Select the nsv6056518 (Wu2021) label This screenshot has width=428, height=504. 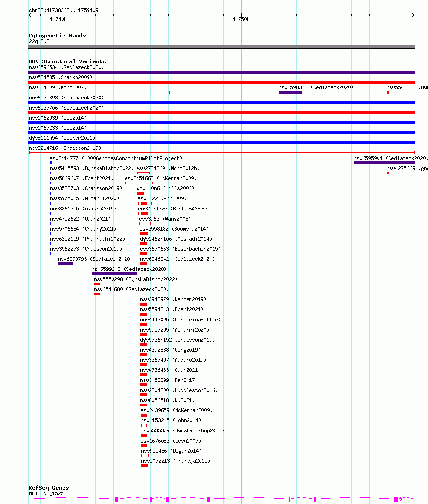click(x=167, y=400)
